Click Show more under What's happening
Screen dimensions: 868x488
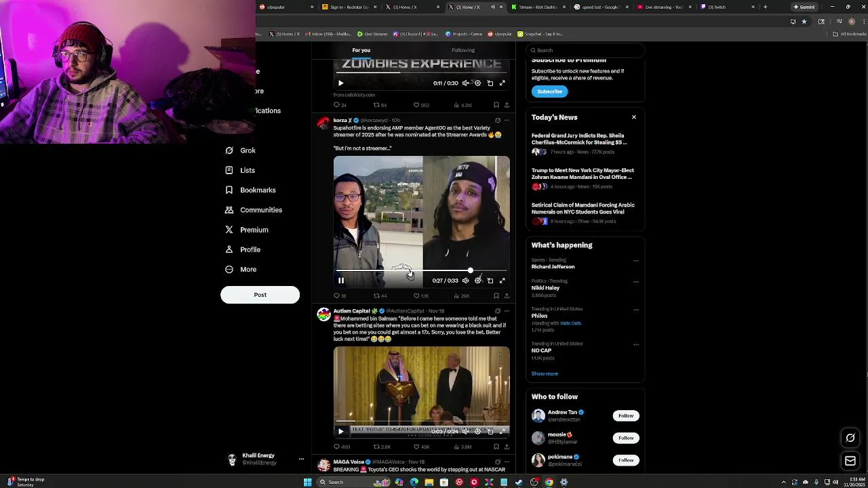pyautogui.click(x=545, y=373)
